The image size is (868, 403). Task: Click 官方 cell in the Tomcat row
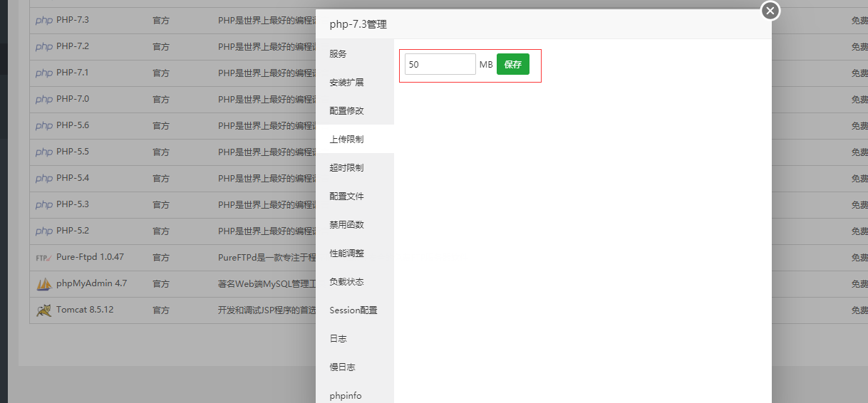coord(161,310)
